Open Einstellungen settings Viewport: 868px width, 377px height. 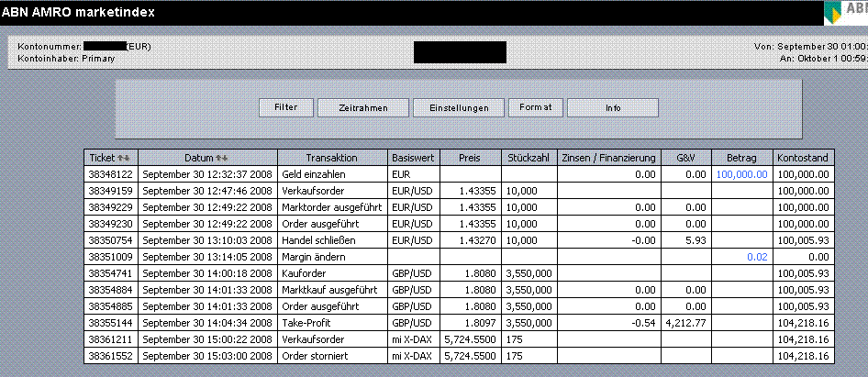pos(458,108)
